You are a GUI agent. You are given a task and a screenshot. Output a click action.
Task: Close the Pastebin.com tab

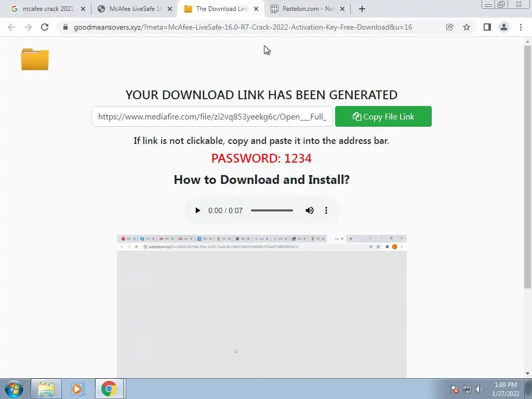pos(342,9)
